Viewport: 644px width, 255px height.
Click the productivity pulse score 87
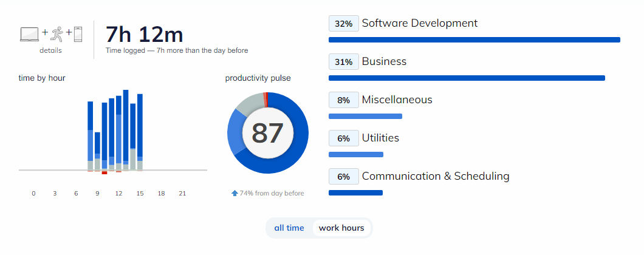[x=267, y=133]
